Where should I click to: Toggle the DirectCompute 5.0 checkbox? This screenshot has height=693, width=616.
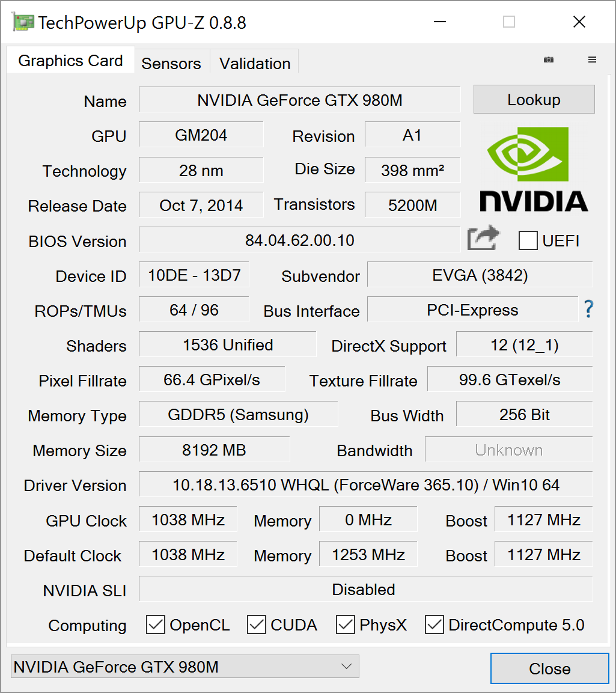pyautogui.click(x=435, y=625)
